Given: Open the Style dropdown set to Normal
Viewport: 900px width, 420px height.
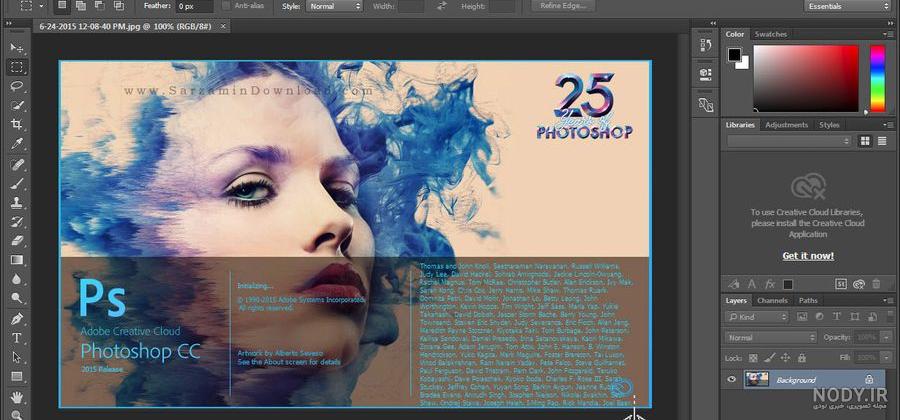Looking at the screenshot, I should [334, 6].
